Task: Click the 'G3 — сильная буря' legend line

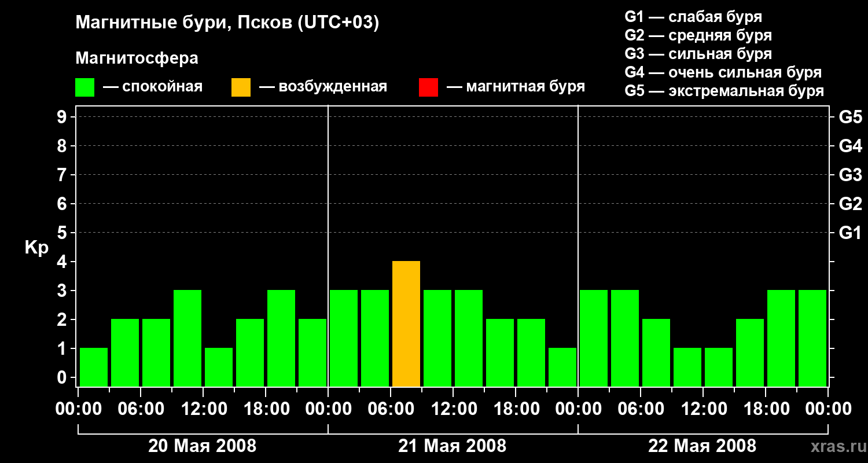Action: click(x=698, y=54)
